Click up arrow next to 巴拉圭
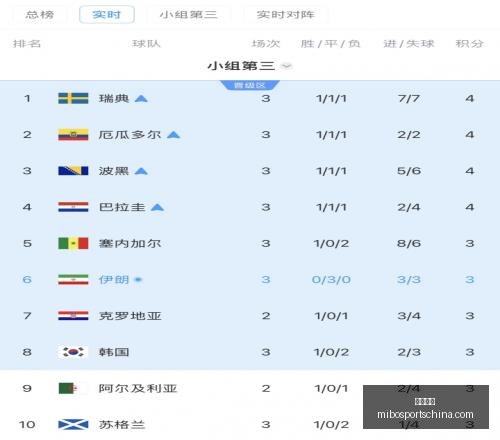The height and width of the screenshot is (440, 500). (157, 208)
